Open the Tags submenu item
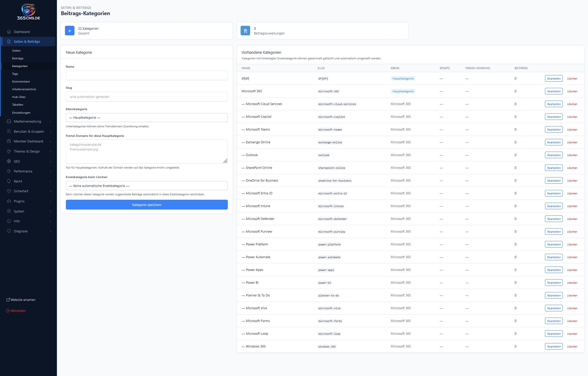The height and width of the screenshot is (376, 588). click(15, 74)
